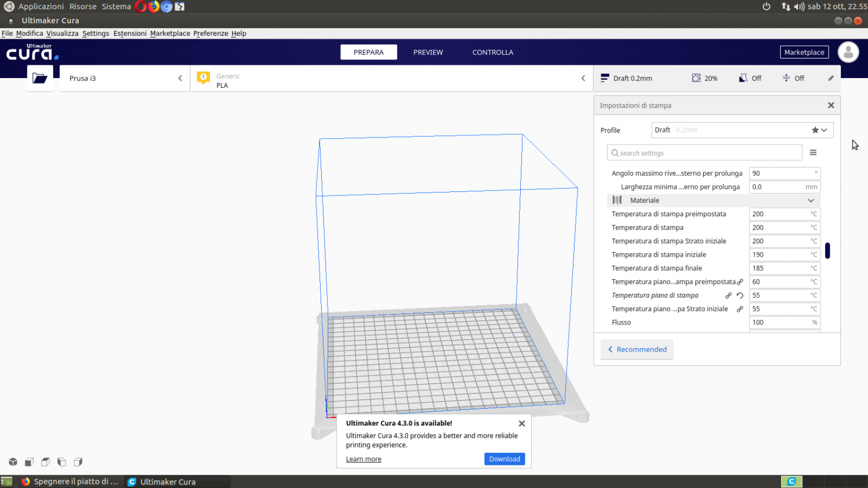
Task: Launch Firefox from the top panel
Action: coord(153,6)
